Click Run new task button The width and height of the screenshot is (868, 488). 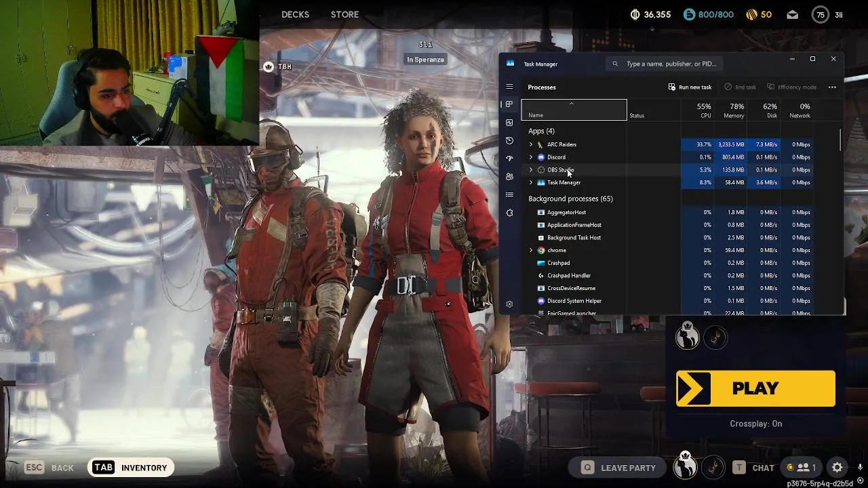[x=690, y=87]
